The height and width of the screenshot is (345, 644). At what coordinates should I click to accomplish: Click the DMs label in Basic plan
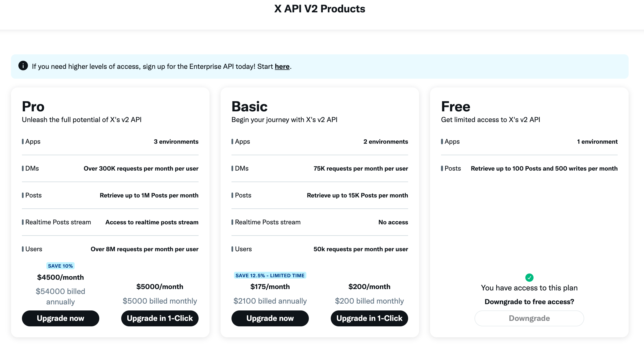[x=241, y=168]
